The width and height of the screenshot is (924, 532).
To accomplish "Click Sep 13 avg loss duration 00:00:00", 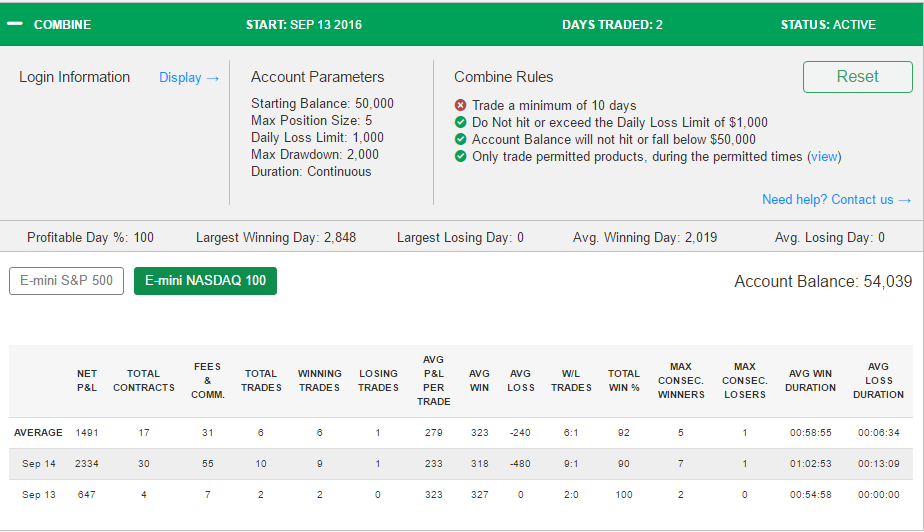I will (878, 495).
